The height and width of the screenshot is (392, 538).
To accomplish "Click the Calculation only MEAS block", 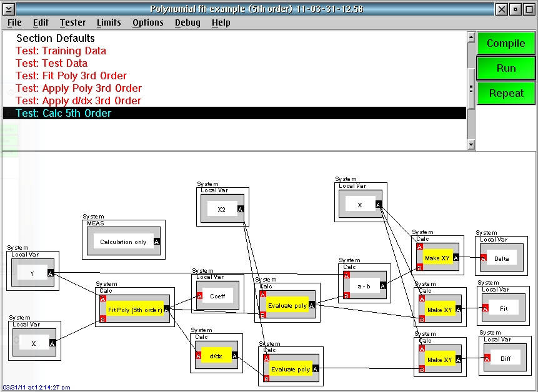I will (x=124, y=242).
